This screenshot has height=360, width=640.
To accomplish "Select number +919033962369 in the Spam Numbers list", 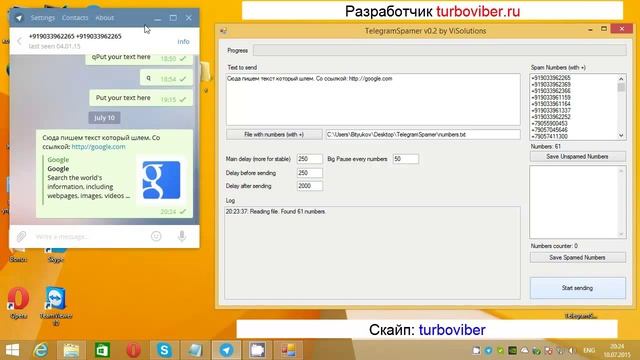I will pos(551,84).
